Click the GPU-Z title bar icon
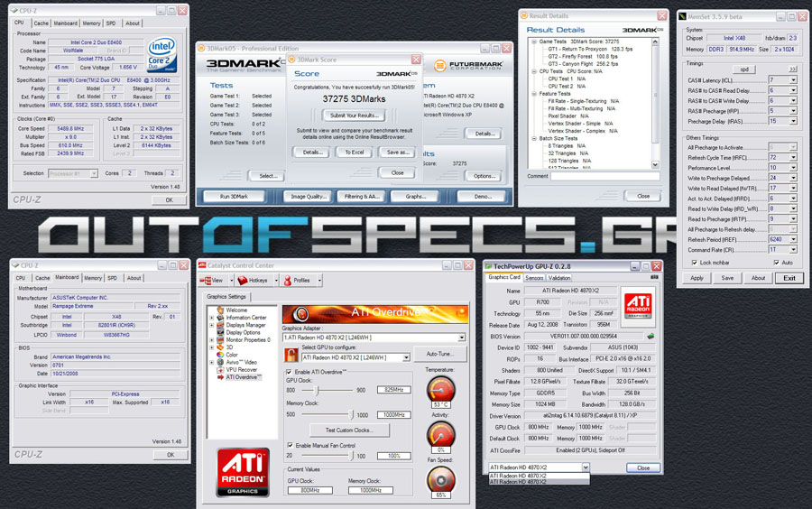Viewport: 812px width, 509px height. 488,266
